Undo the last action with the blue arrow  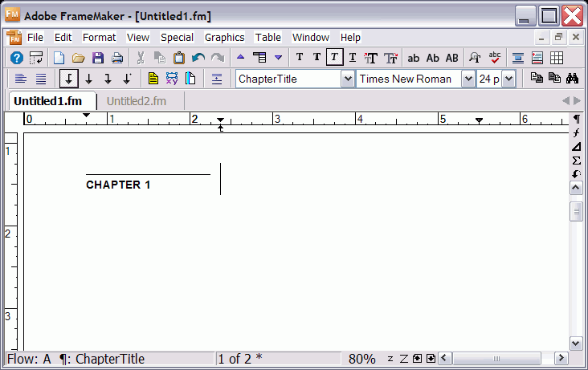[x=198, y=58]
